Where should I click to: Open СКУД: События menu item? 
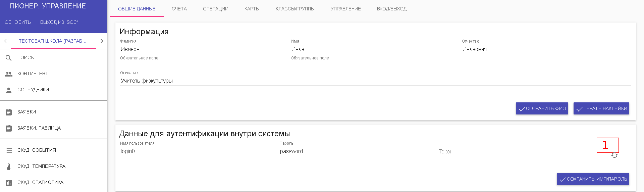54,150
